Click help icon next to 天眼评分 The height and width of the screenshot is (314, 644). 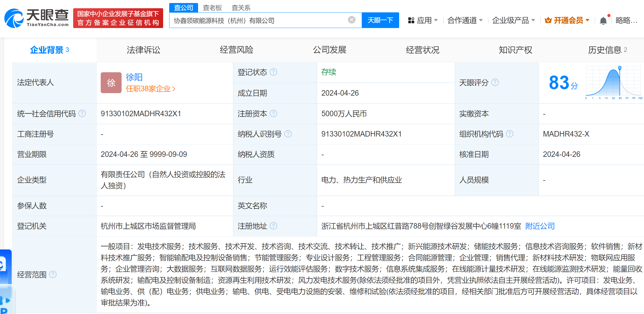coord(495,82)
